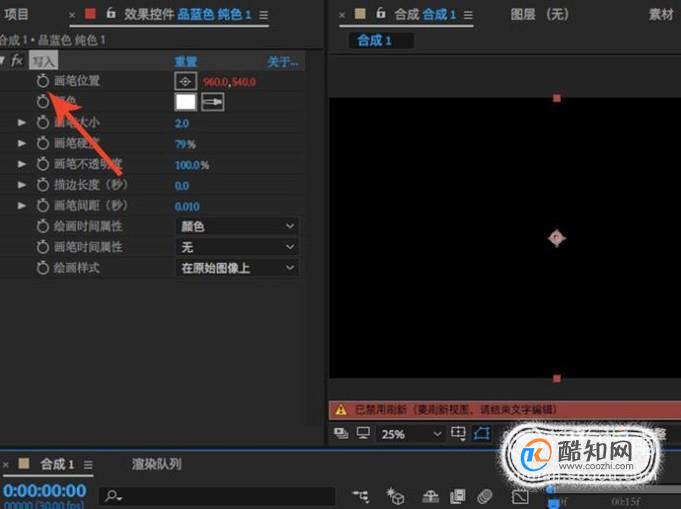Click the brush position point in viewer

click(557, 238)
